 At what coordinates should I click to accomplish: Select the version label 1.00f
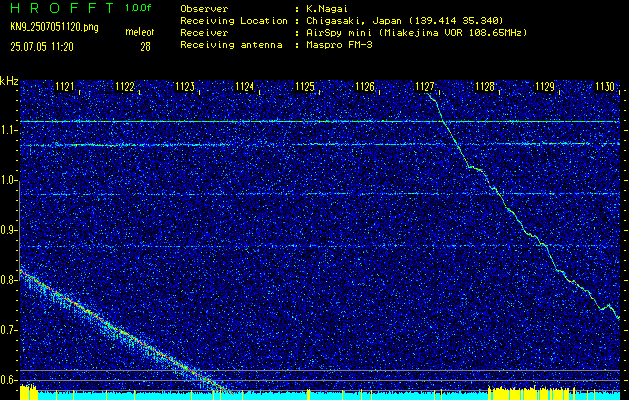pyautogui.click(x=138, y=8)
